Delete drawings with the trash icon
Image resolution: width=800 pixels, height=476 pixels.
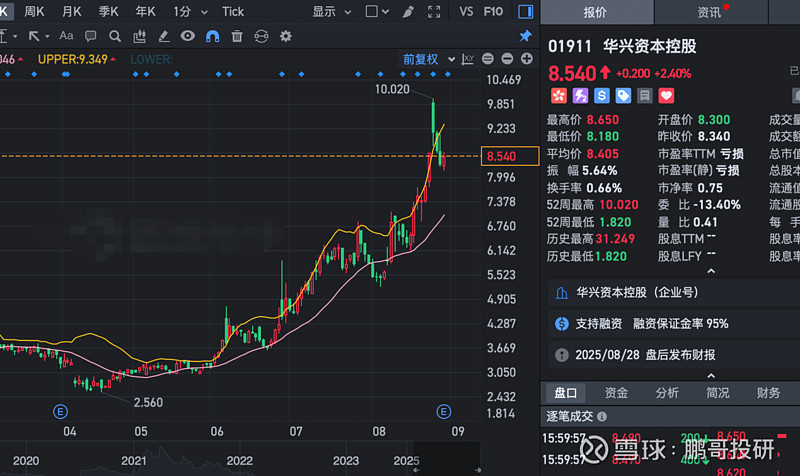[237, 36]
